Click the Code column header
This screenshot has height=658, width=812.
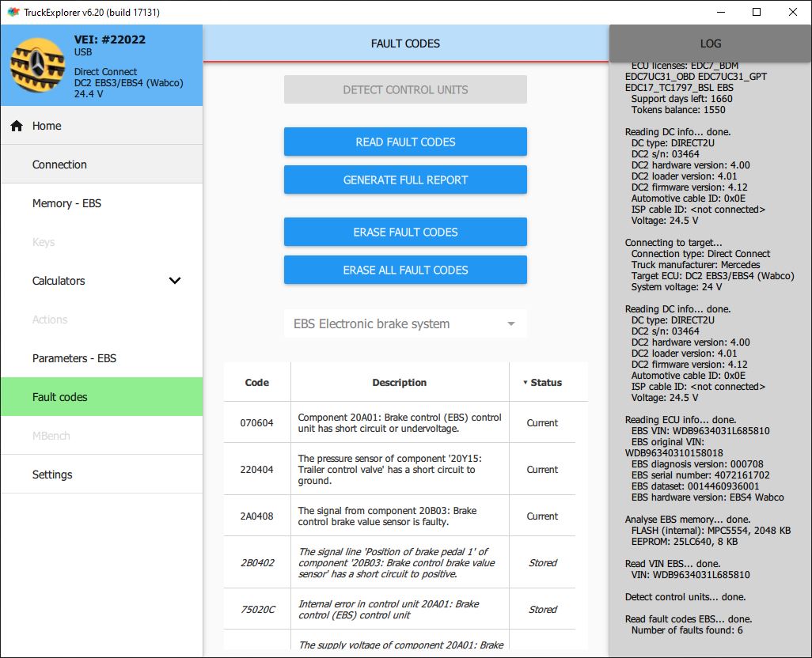[257, 383]
